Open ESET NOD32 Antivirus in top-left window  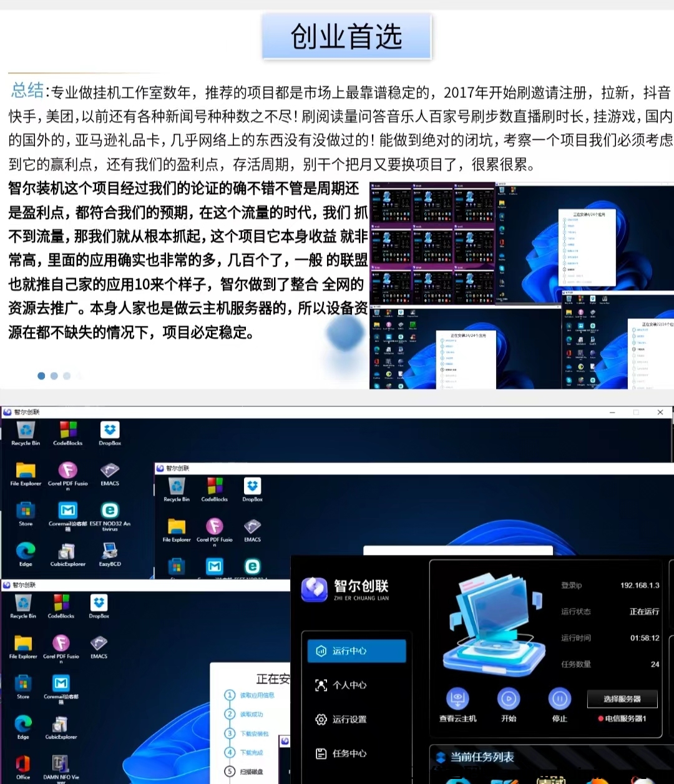pyautogui.click(x=110, y=511)
